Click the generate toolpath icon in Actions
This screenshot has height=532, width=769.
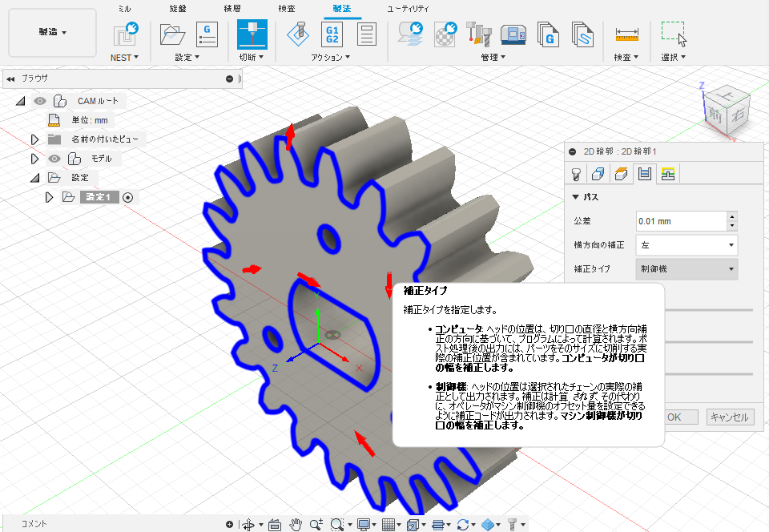click(298, 34)
